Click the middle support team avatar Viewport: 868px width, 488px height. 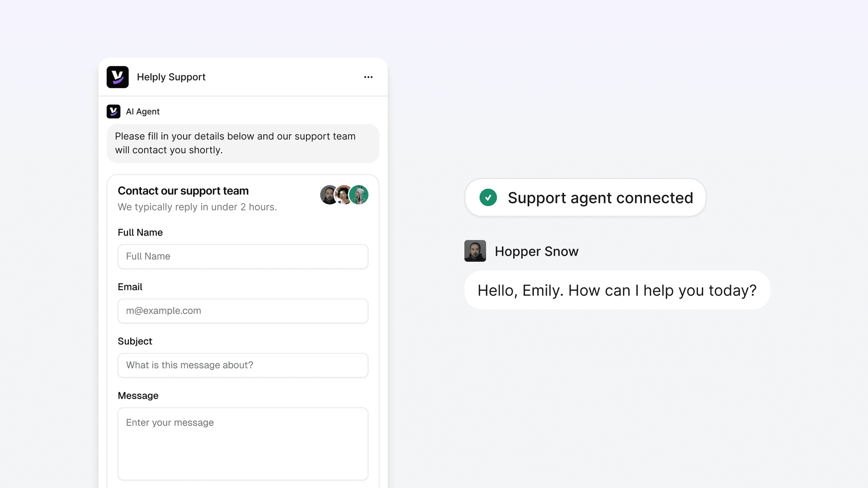[344, 195]
